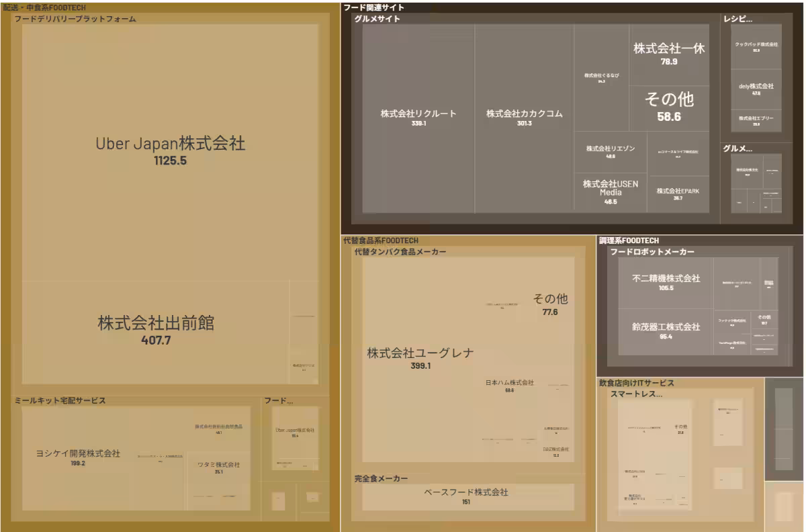This screenshot has height=532, width=806.
Task: Open the フード関連サイト header
Action: pos(372,7)
